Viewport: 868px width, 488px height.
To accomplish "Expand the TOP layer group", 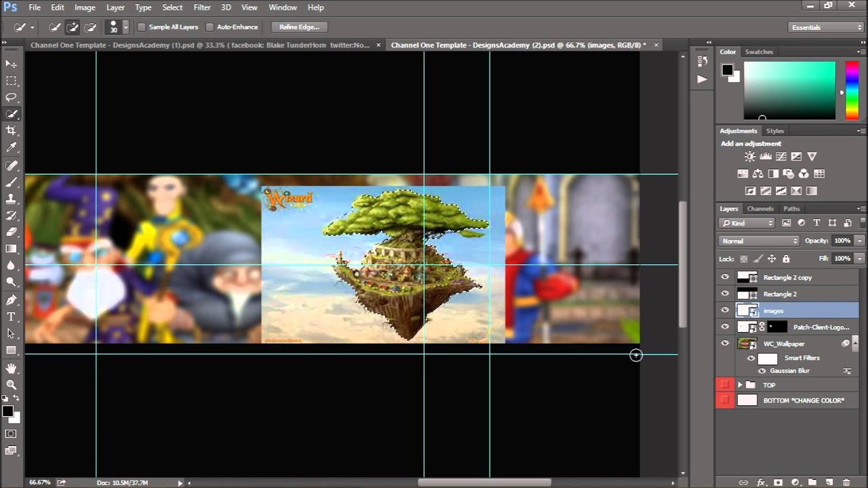I will (740, 385).
